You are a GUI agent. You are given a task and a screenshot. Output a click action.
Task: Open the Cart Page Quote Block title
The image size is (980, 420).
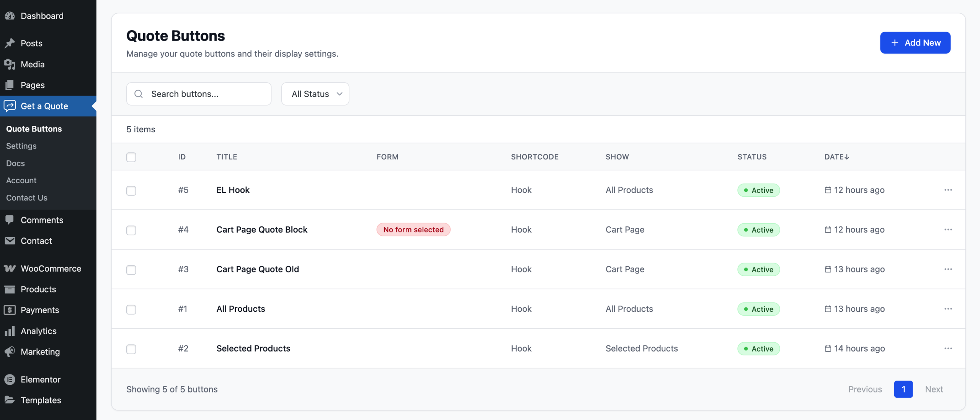[x=262, y=230]
